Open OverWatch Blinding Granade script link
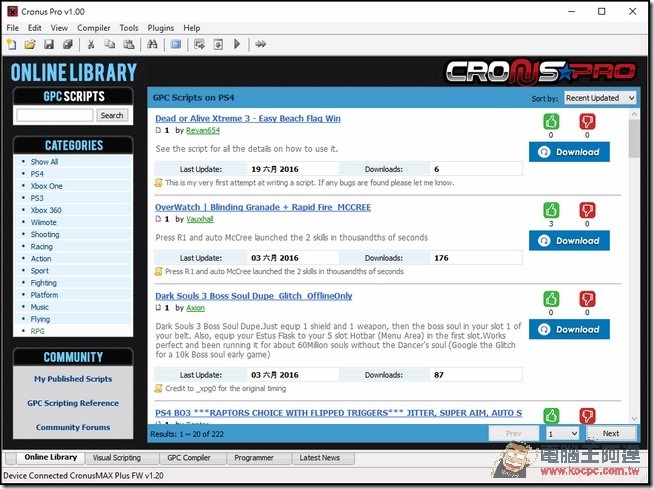Image resolution: width=654 pixels, height=489 pixels. point(263,207)
